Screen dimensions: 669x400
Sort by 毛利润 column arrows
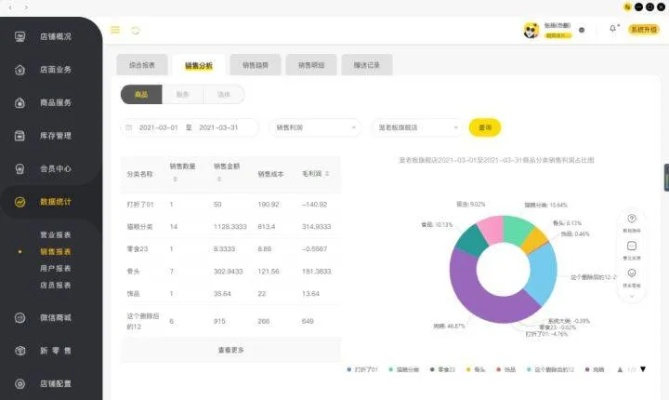pyautogui.click(x=327, y=174)
